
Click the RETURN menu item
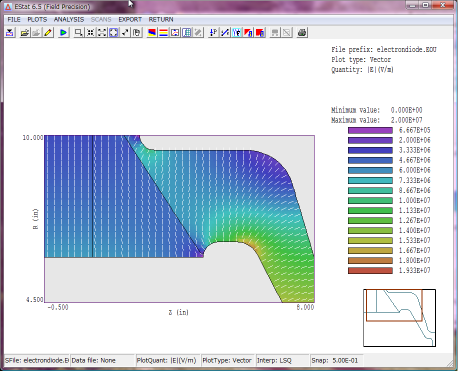(161, 20)
